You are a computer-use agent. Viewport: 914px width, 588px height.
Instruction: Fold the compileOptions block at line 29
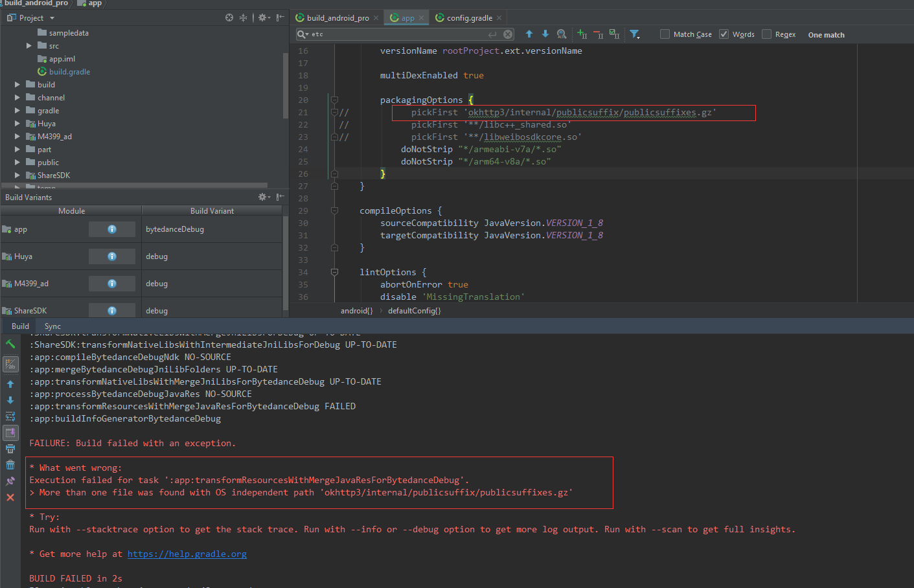(x=334, y=210)
